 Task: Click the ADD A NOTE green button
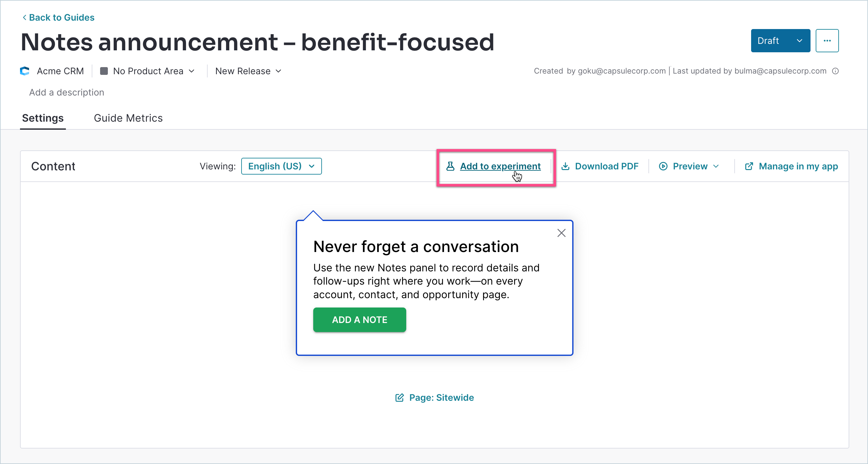click(x=359, y=319)
